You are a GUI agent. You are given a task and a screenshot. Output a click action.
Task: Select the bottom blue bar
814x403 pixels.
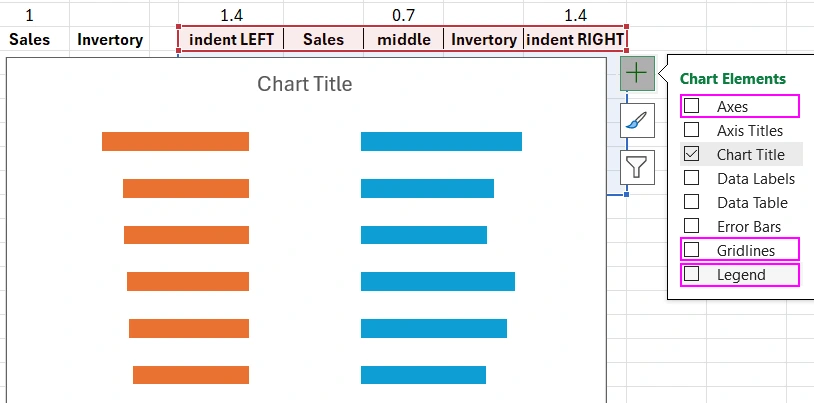[423, 375]
